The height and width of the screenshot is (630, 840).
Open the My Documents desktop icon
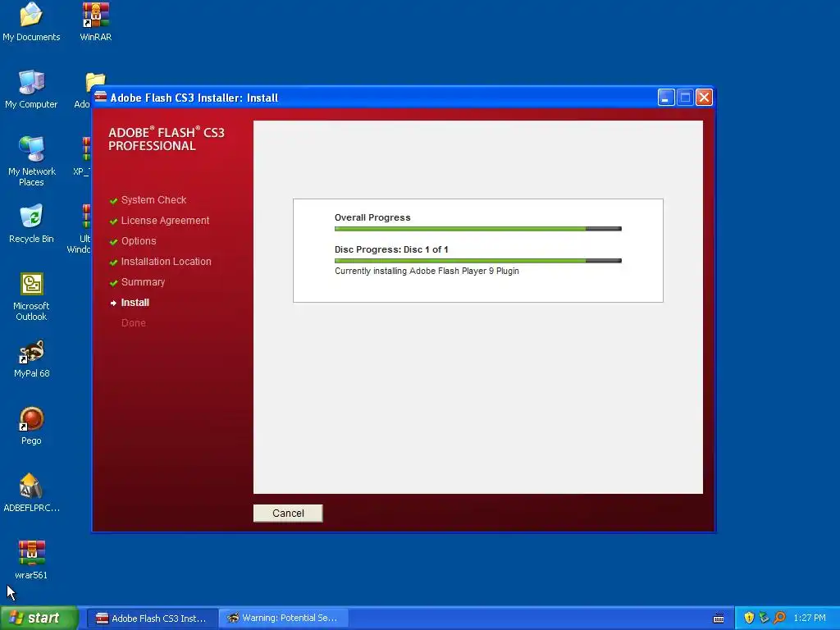pos(31,22)
